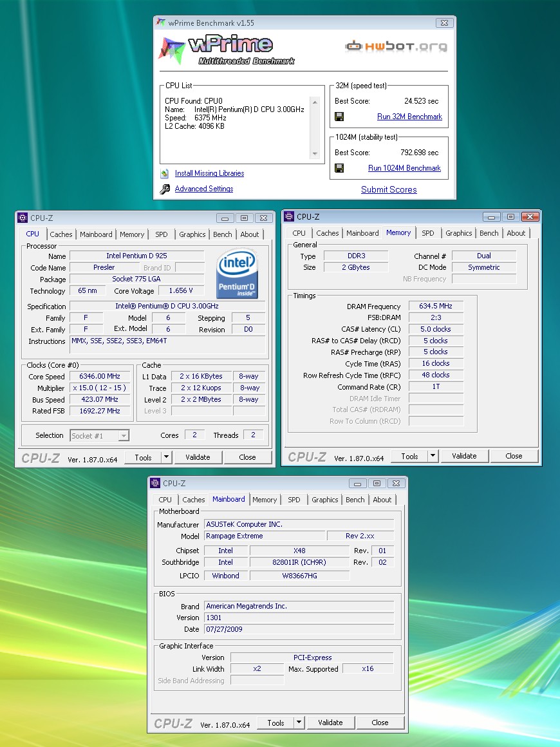
Task: Click the CPU-Z app icon in the Memory tab window
Action: tap(289, 216)
